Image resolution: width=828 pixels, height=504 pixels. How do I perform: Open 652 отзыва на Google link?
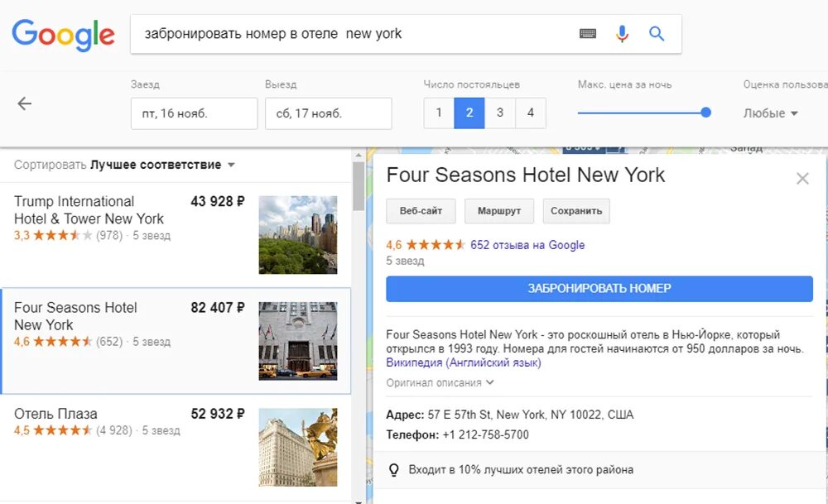tap(527, 245)
